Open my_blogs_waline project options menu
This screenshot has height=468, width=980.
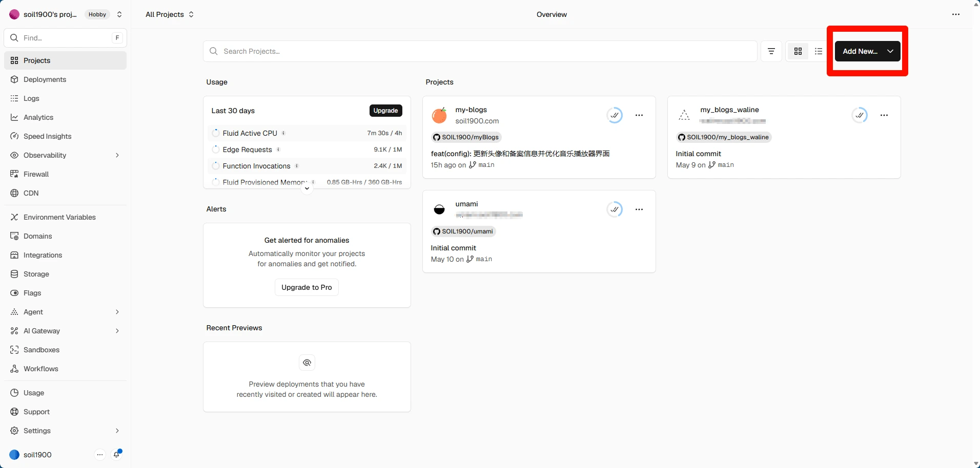coord(884,115)
